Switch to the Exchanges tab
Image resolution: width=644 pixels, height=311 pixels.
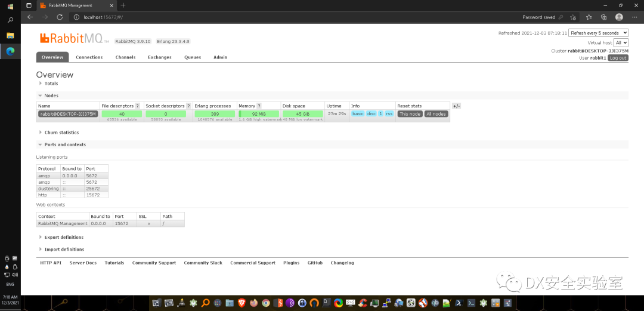click(x=160, y=57)
